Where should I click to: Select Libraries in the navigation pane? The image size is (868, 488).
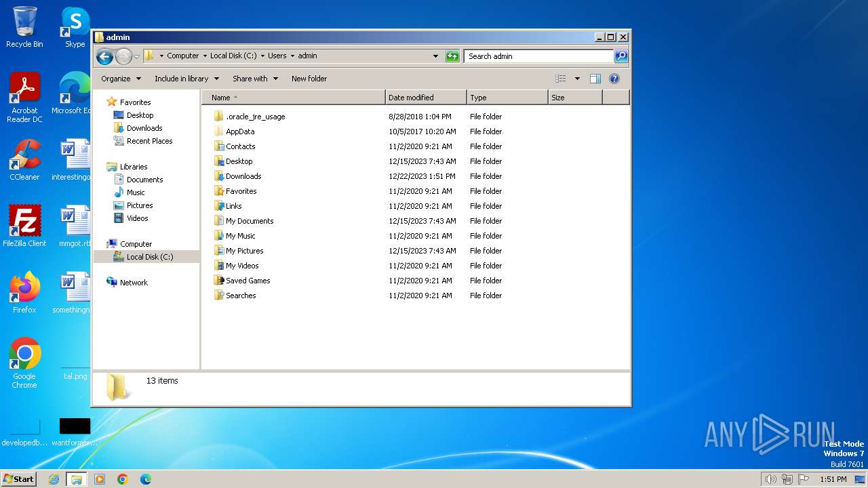pos(134,167)
